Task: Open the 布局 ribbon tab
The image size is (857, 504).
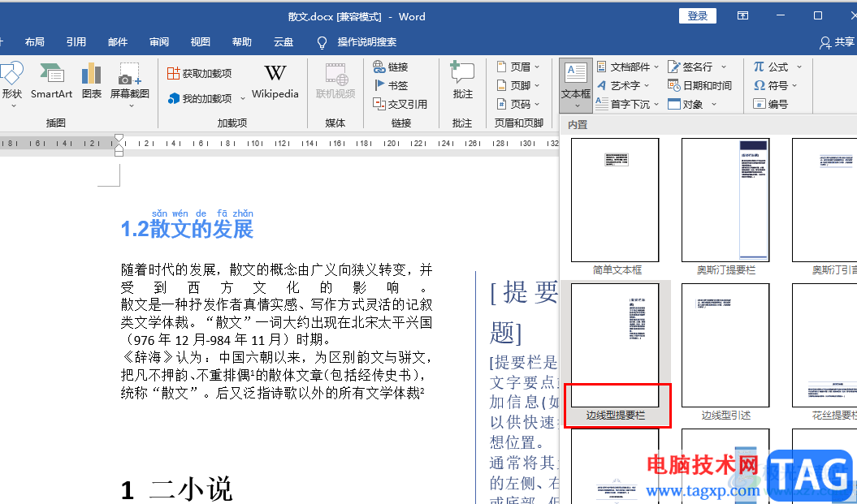Action: [35, 42]
